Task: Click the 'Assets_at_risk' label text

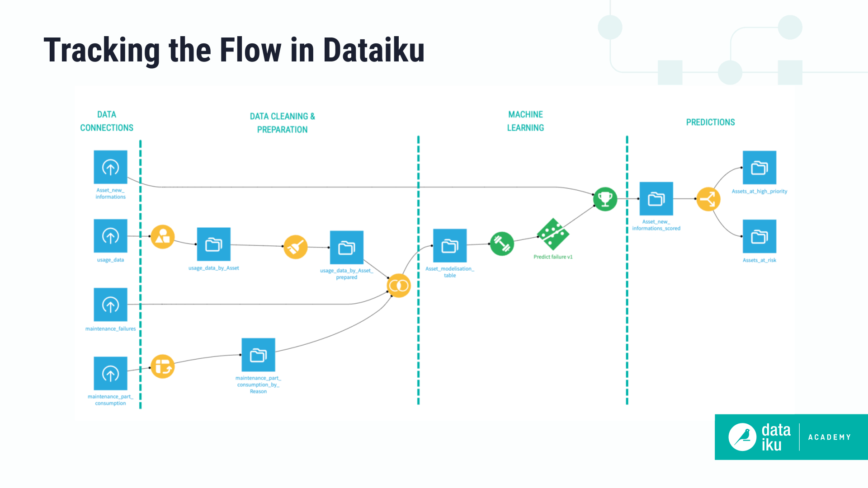Action: [x=759, y=260]
